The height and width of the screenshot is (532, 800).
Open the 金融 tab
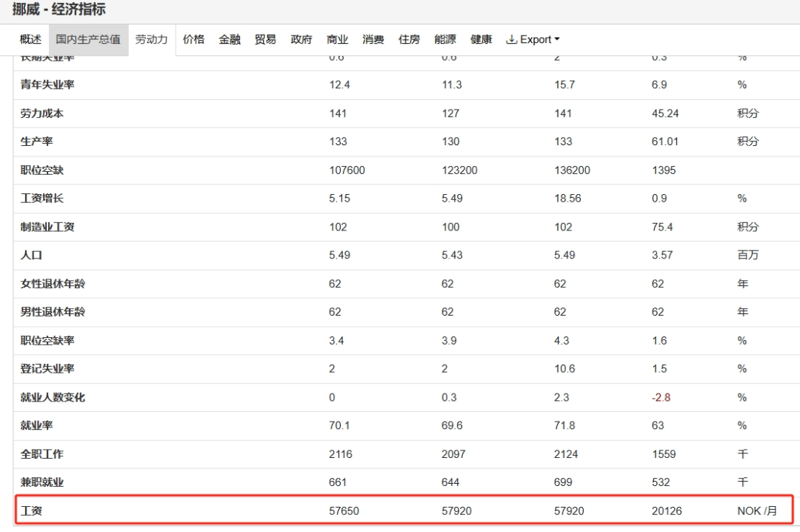point(230,39)
